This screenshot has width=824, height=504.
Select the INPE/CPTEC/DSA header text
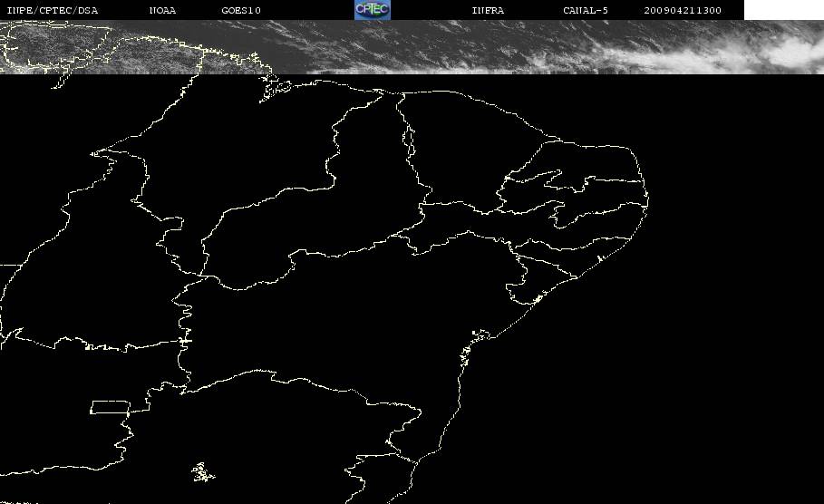pos(52,11)
